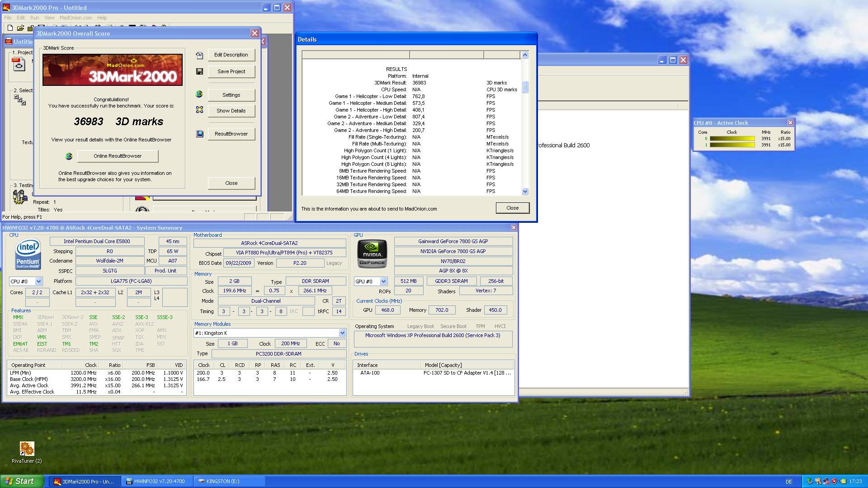Viewport: 868px width, 488px height.
Task: Click the PC3200 DDR-SDRAM type field
Action: [278, 354]
